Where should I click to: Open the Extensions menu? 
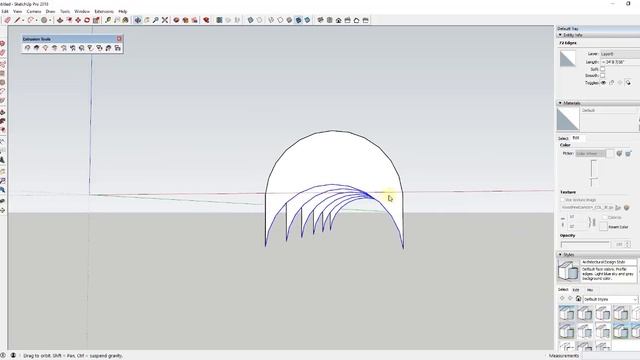pos(104,11)
